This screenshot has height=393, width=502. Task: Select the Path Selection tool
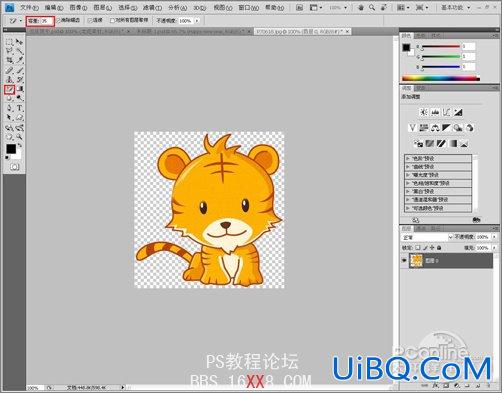coord(9,118)
